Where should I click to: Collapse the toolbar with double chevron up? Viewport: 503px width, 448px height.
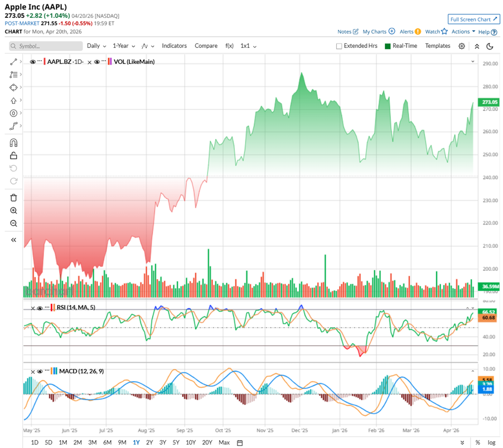tap(477, 46)
